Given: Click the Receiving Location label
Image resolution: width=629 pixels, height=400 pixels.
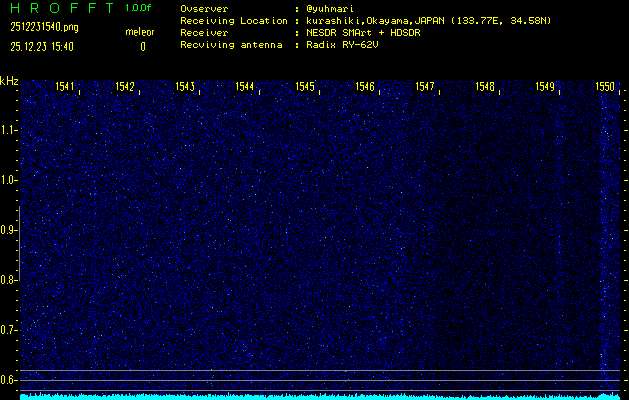Looking at the screenshot, I should point(234,21).
